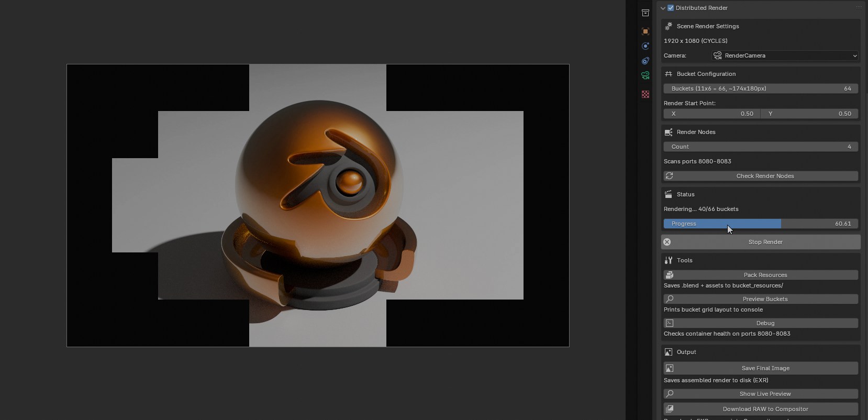Click 'Prints bucket grid layout to console' text

point(713,310)
